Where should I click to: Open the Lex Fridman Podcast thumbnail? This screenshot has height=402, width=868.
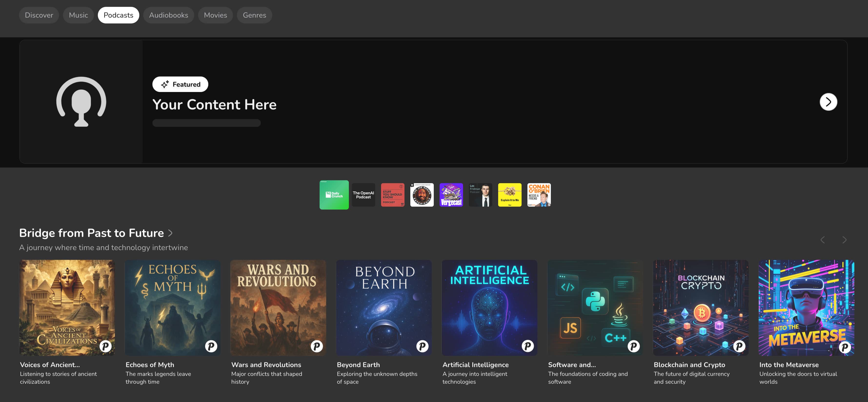tap(480, 195)
